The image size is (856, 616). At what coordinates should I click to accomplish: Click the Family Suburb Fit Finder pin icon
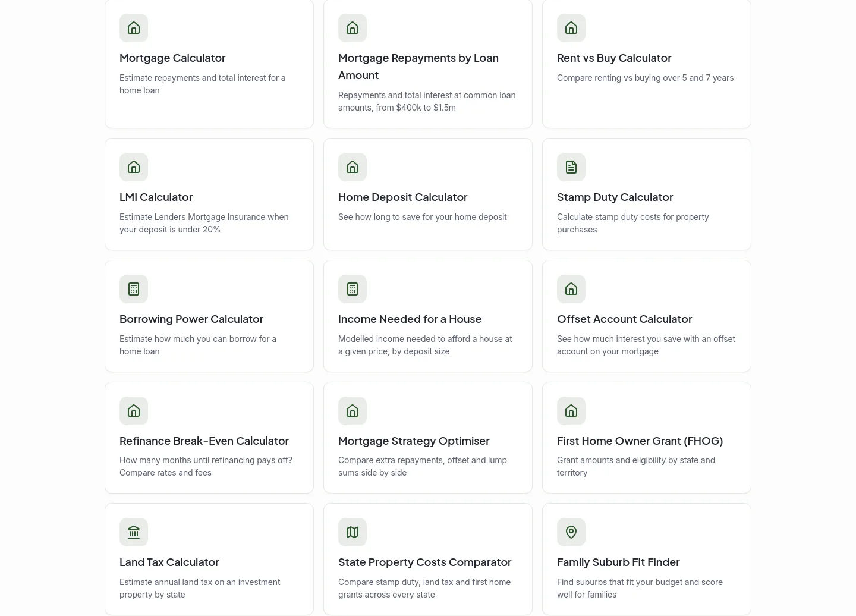pos(571,532)
